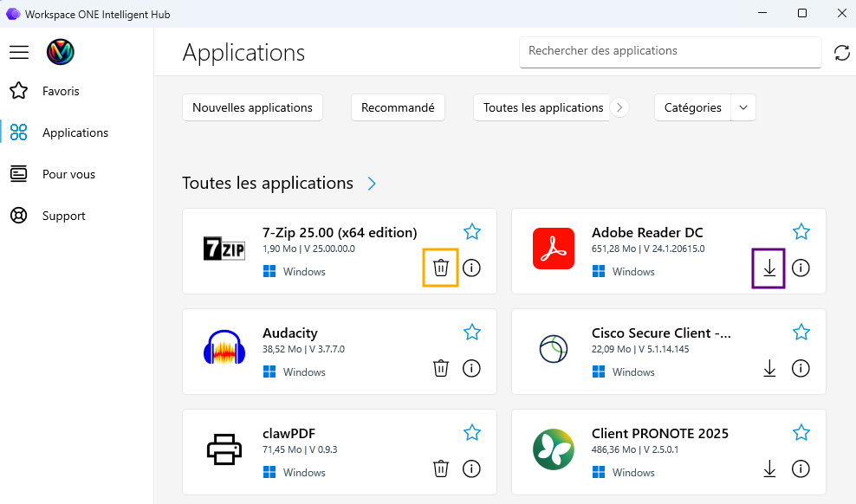This screenshot has height=504, width=856.
Task: Open the hamburger navigation menu
Action: click(x=19, y=52)
